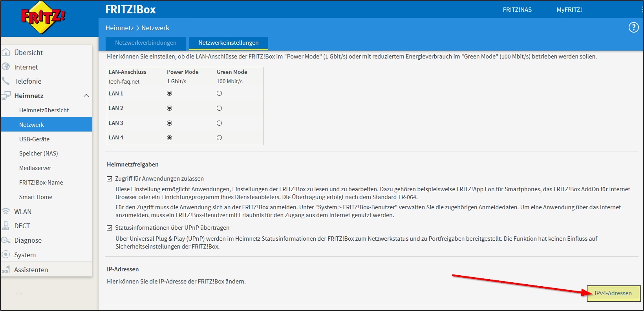Image resolution: width=644 pixels, height=311 pixels.
Task: Click the Netzwerk breadcrumb
Action: 155,28
